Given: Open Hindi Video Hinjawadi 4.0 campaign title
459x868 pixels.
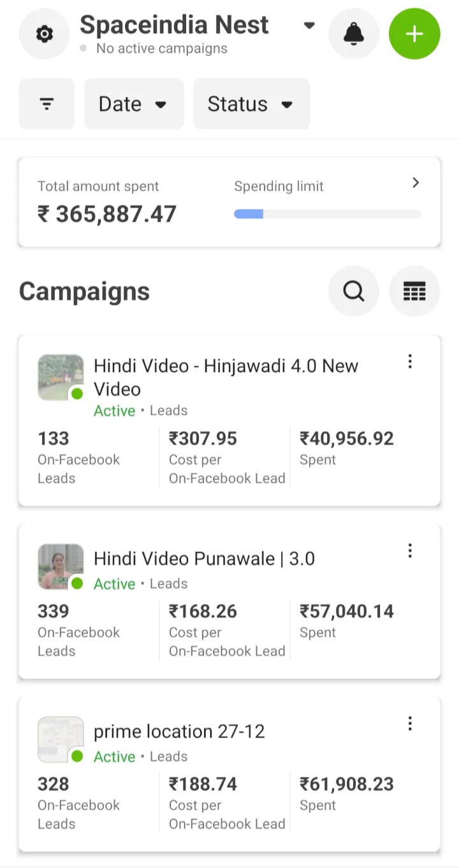Looking at the screenshot, I should (226, 377).
